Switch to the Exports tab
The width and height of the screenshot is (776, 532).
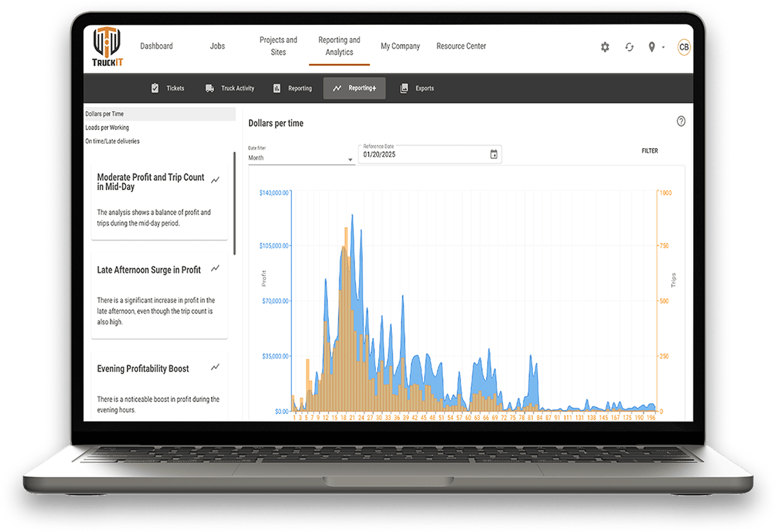pos(417,88)
